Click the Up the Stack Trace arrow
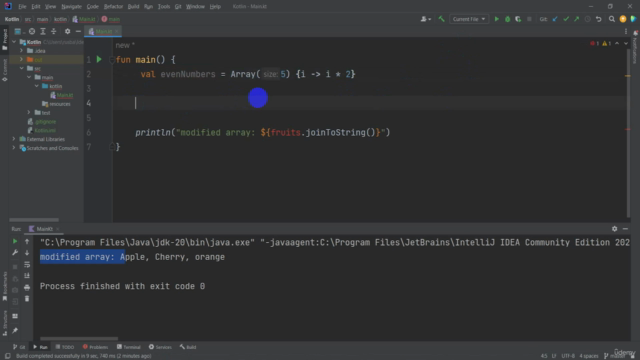 point(27,241)
